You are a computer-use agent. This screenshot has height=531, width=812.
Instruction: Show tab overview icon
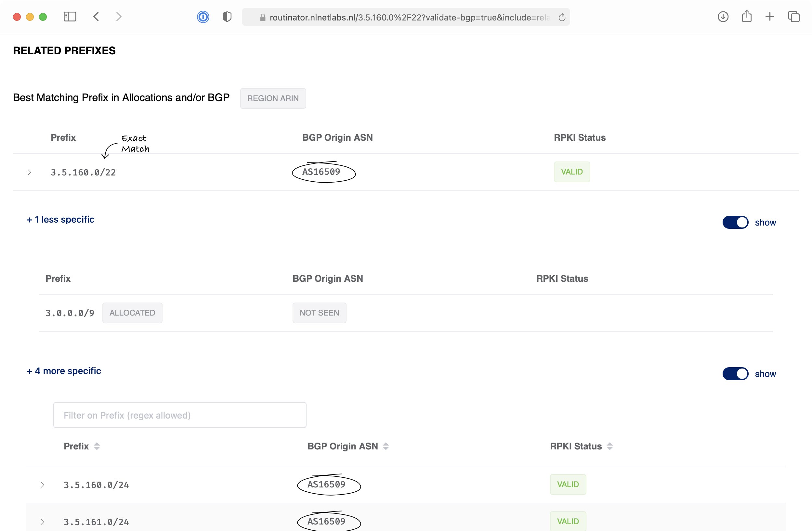(793, 17)
